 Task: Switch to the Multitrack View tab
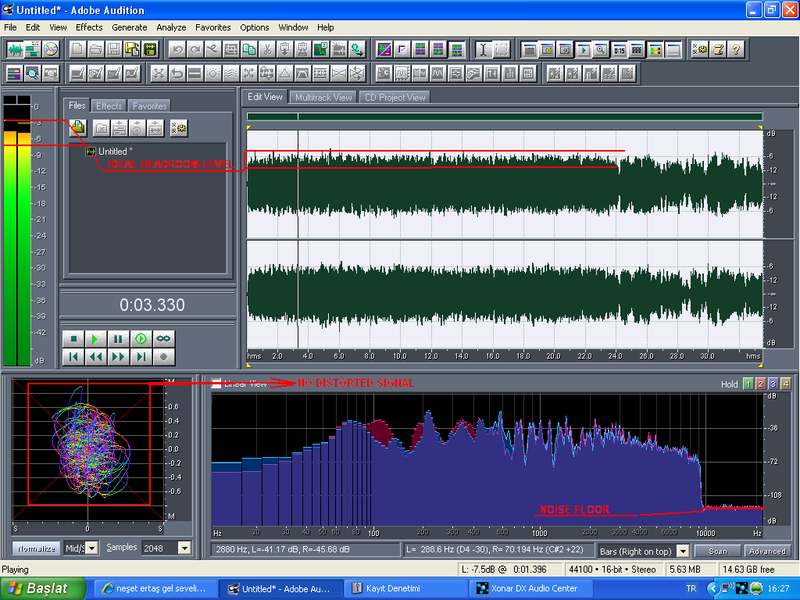point(323,97)
